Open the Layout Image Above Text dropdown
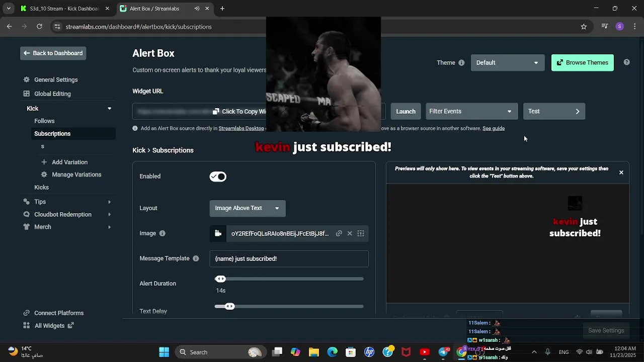The height and width of the screenshot is (362, 644). tap(248, 208)
